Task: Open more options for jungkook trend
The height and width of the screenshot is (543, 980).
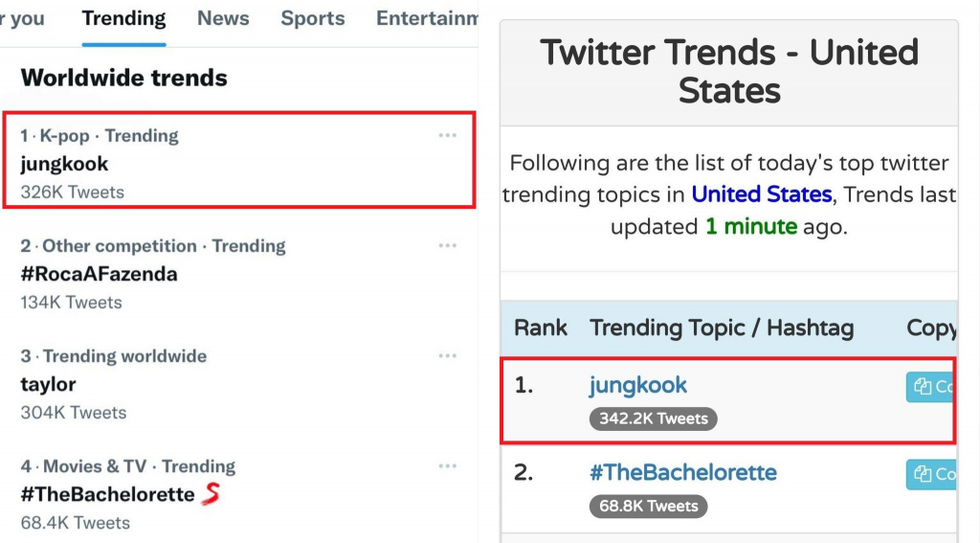Action: pos(448,135)
